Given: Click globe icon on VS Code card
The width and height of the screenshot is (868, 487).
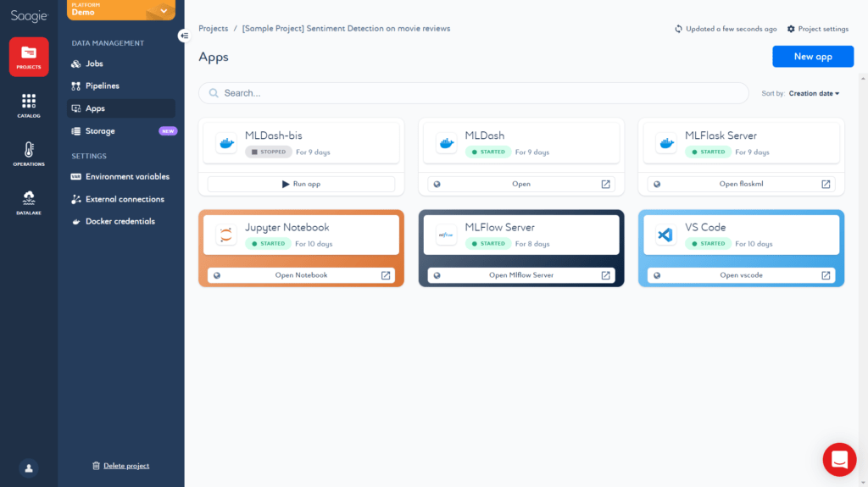Looking at the screenshot, I should (657, 275).
